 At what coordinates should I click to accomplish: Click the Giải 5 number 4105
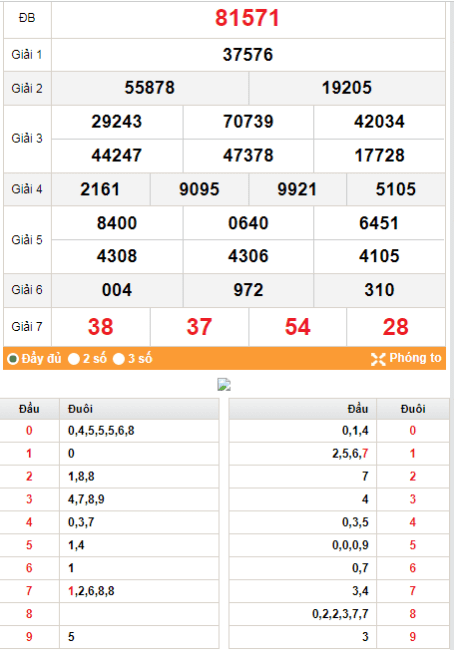coord(379,256)
